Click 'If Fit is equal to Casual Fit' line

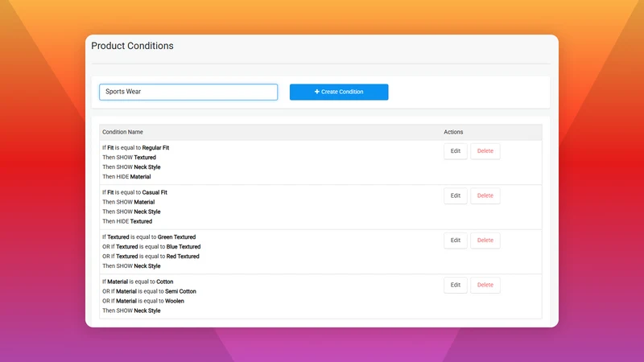tap(134, 192)
